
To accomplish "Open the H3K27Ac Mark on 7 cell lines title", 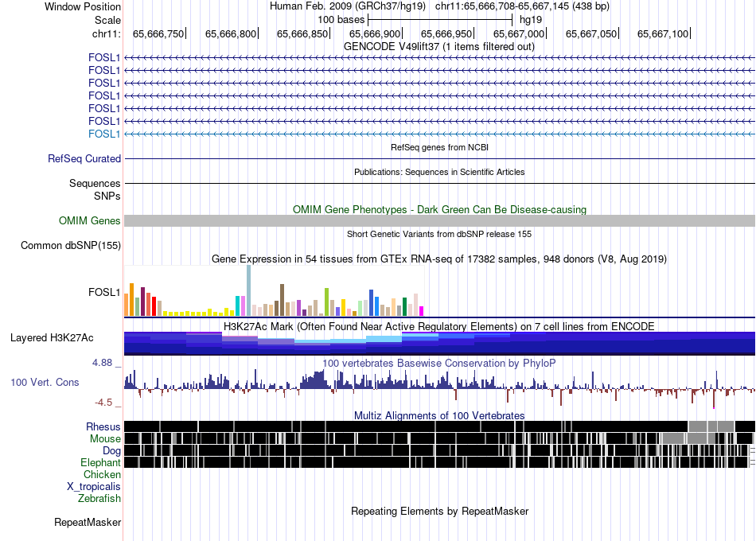I will click(439, 326).
